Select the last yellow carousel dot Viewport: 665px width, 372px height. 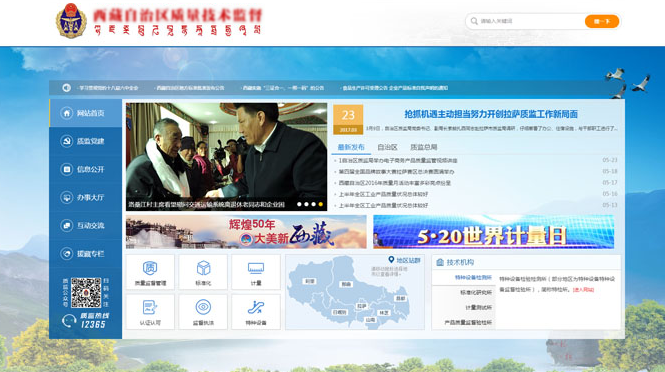click(321, 204)
